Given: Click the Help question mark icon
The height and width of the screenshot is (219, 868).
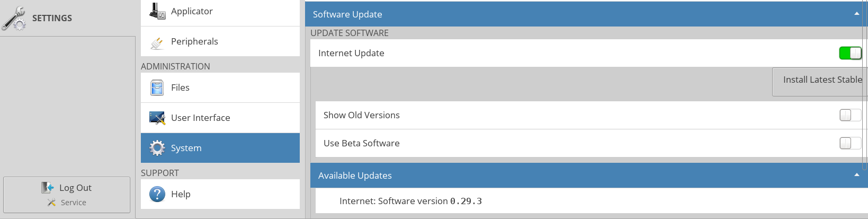Looking at the screenshot, I should [157, 194].
